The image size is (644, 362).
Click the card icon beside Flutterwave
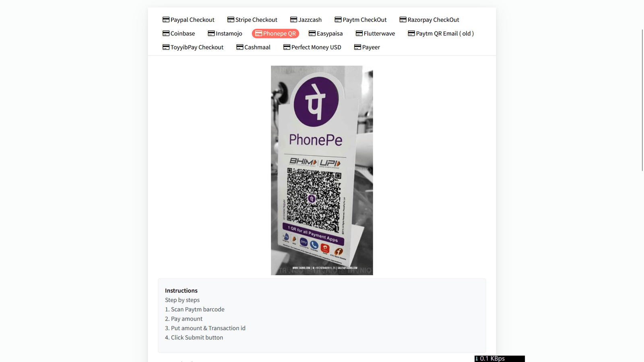click(359, 33)
